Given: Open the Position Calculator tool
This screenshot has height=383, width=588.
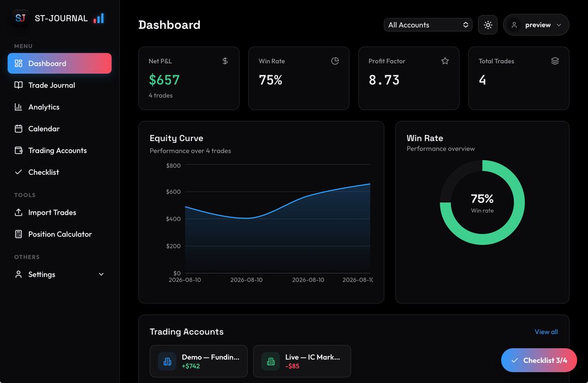Looking at the screenshot, I should pos(60,234).
